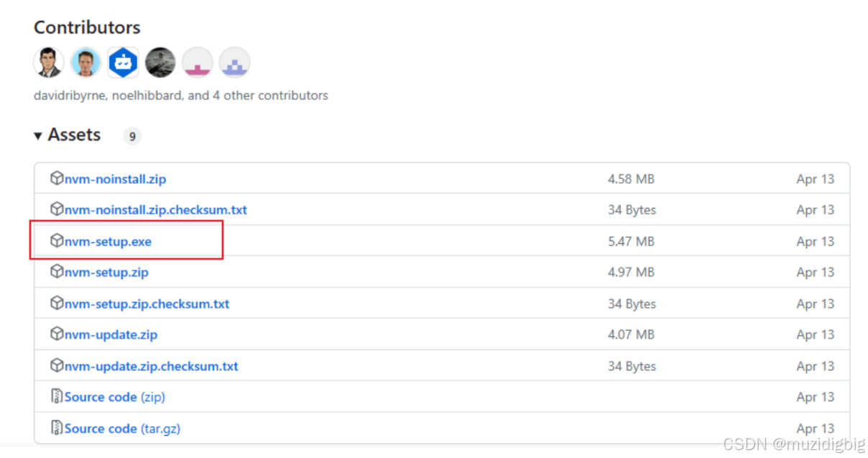The width and height of the screenshot is (868, 458).
Task: Download nvm-setup.exe installer
Action: pos(108,242)
